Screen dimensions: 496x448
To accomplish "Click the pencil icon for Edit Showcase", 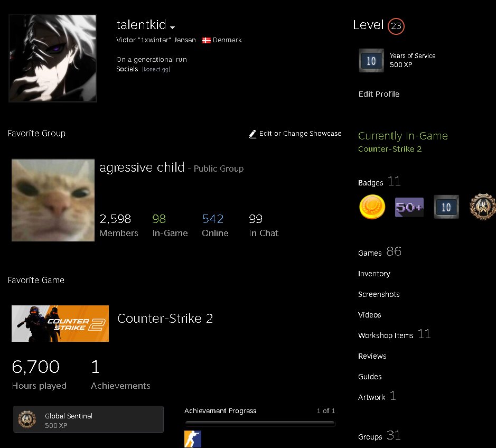I will click(x=252, y=134).
